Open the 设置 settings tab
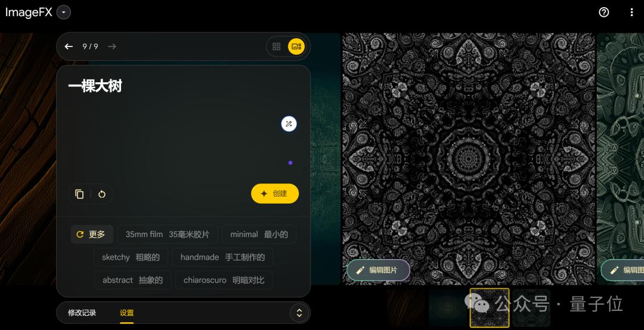This screenshot has width=644, height=330. 126,313
